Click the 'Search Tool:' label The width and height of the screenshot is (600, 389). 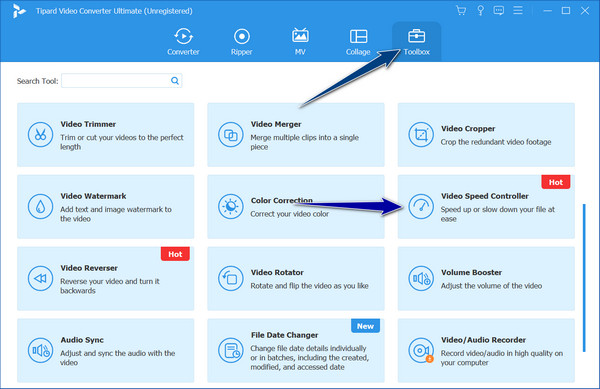[x=38, y=81]
